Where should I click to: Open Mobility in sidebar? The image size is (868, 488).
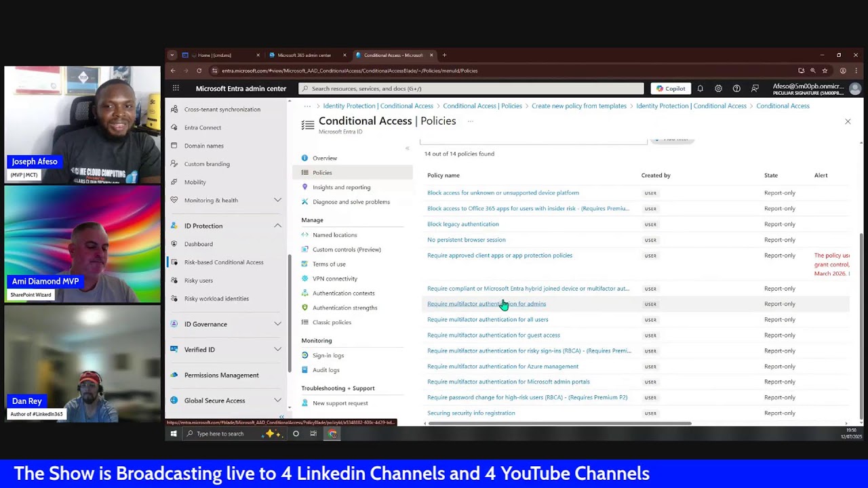click(195, 182)
